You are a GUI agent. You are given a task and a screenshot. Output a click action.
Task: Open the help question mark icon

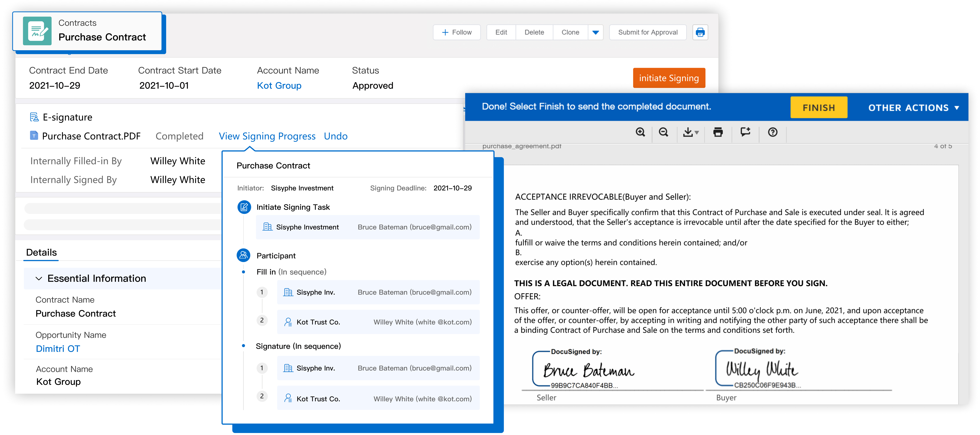773,132
